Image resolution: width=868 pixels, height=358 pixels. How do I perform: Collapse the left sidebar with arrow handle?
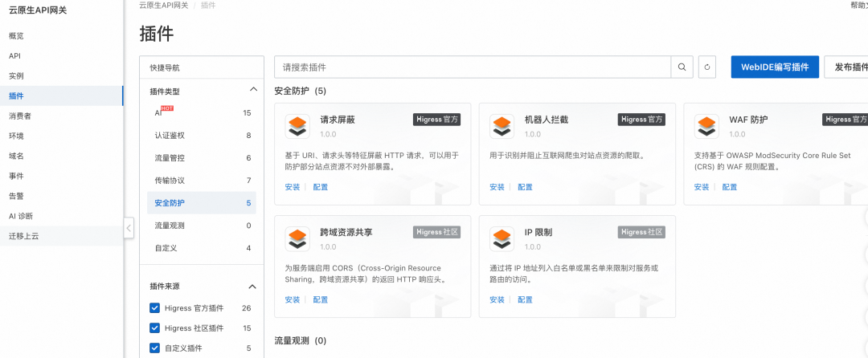129,227
